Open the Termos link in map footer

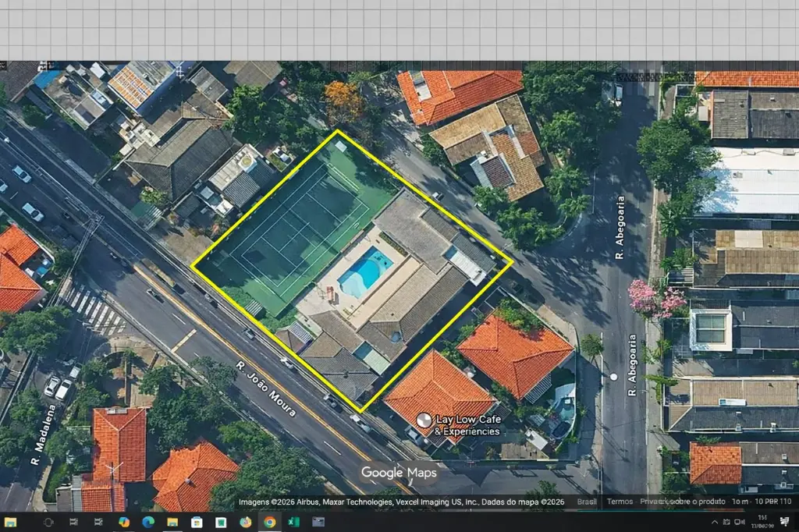click(620, 502)
